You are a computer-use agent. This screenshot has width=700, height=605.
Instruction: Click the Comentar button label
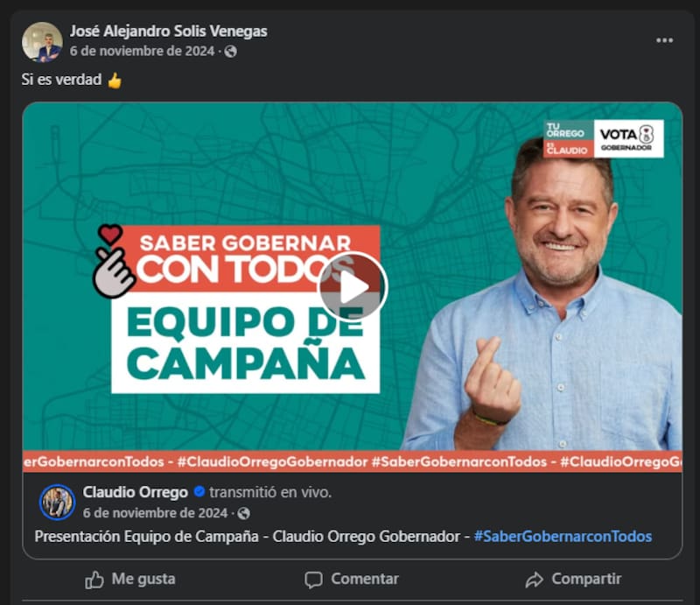point(365,579)
